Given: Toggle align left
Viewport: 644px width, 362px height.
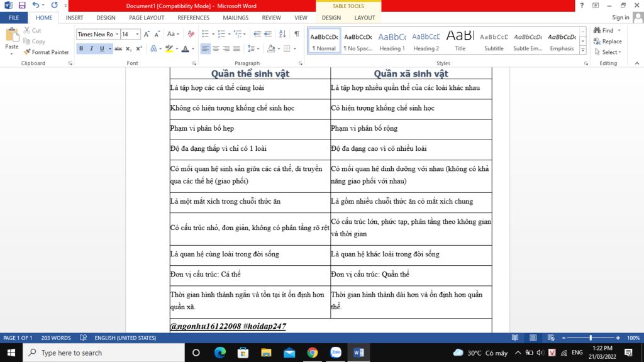Looking at the screenshot, I should tap(205, 48).
